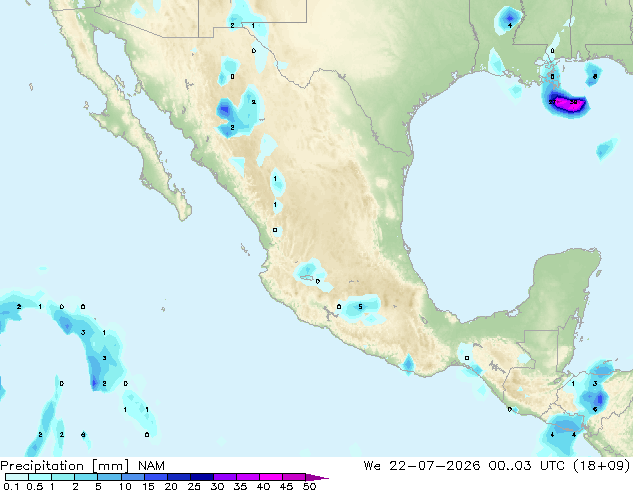This screenshot has width=634, height=490.
Task: Click the legend value "35"
Action: click(x=240, y=486)
